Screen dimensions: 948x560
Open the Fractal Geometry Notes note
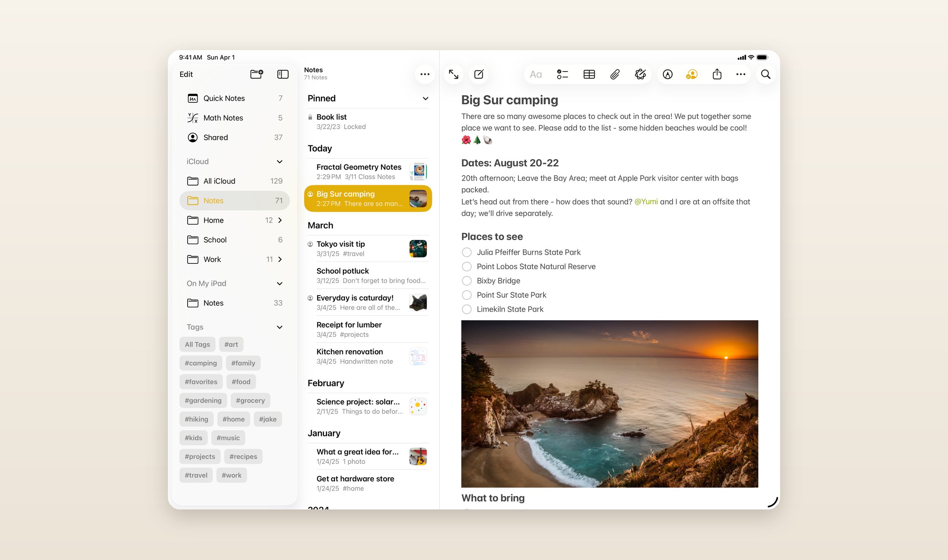(x=368, y=172)
